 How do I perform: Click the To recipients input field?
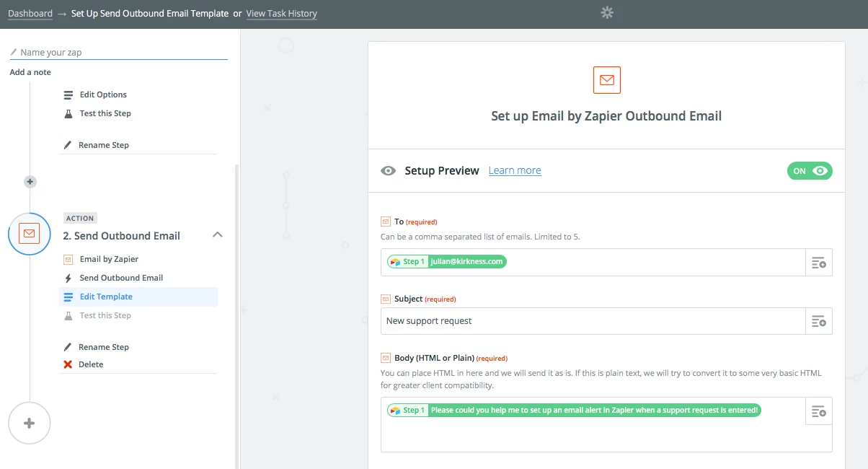pyautogui.click(x=593, y=262)
